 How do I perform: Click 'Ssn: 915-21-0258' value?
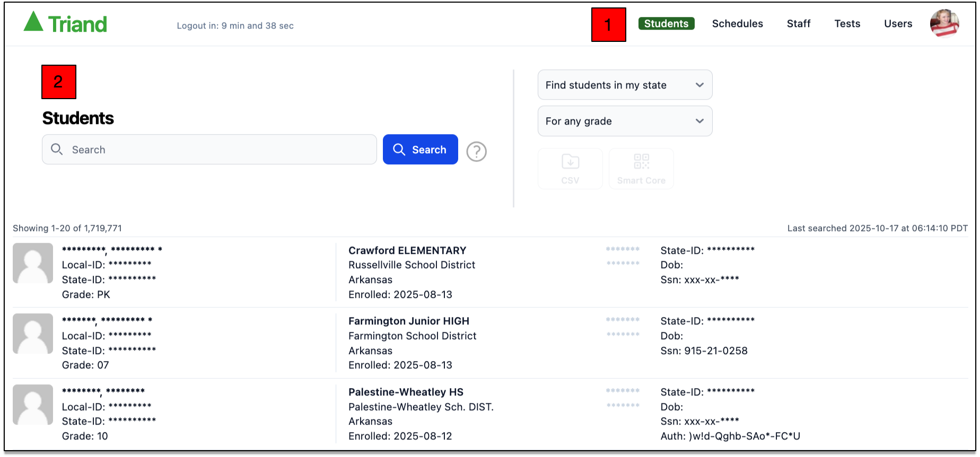704,350
